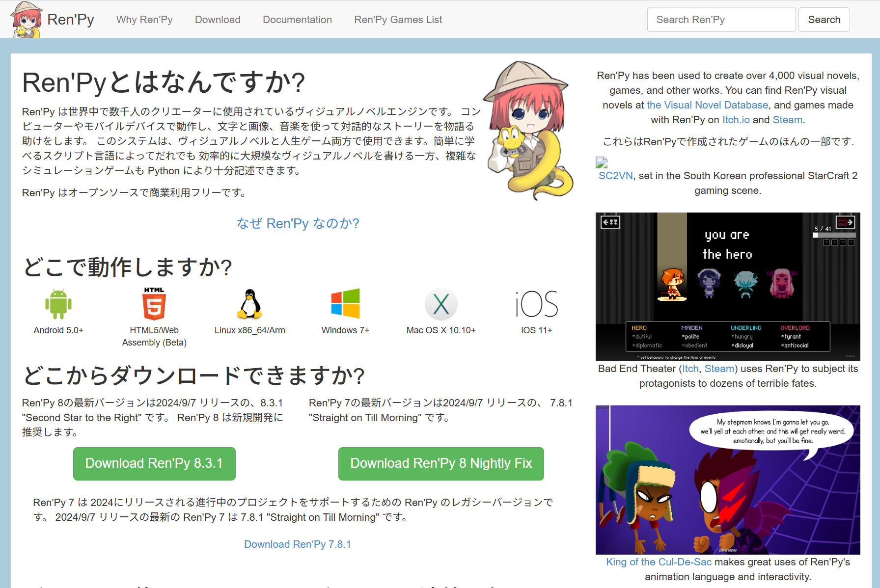This screenshot has width=880, height=588.
Task: Click the HTML5 shield icon
Action: click(x=154, y=304)
